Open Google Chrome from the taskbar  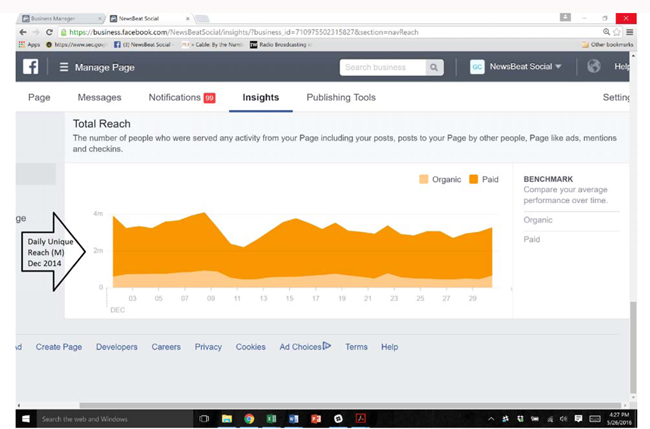(249, 418)
